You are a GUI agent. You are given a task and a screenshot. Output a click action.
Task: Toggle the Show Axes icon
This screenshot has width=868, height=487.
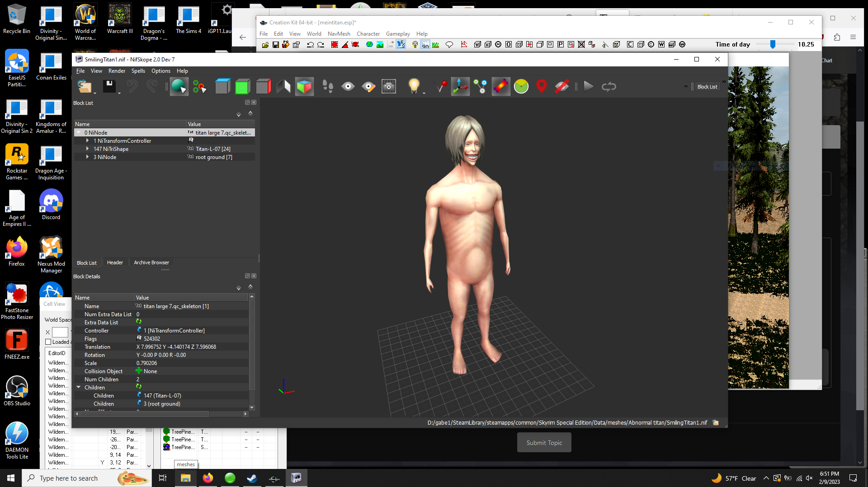[460, 86]
